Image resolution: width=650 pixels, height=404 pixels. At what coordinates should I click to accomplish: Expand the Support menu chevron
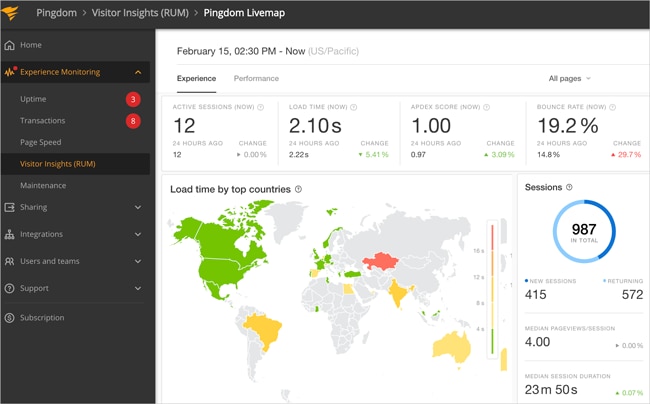(x=138, y=288)
